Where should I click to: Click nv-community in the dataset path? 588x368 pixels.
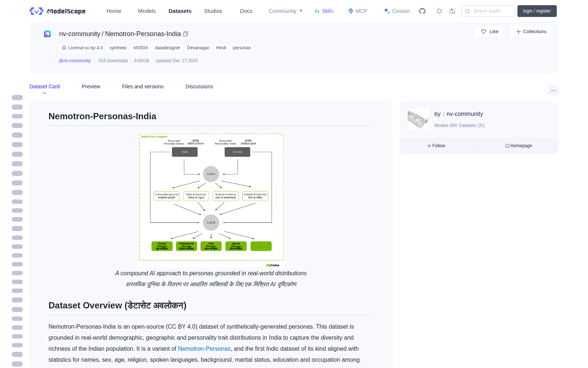click(80, 34)
